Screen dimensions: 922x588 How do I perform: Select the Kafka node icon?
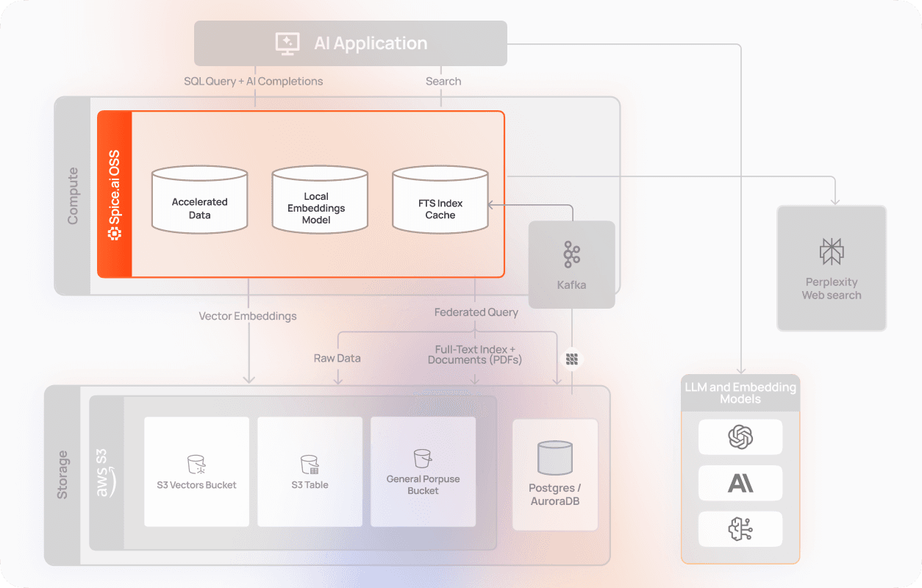point(571,254)
